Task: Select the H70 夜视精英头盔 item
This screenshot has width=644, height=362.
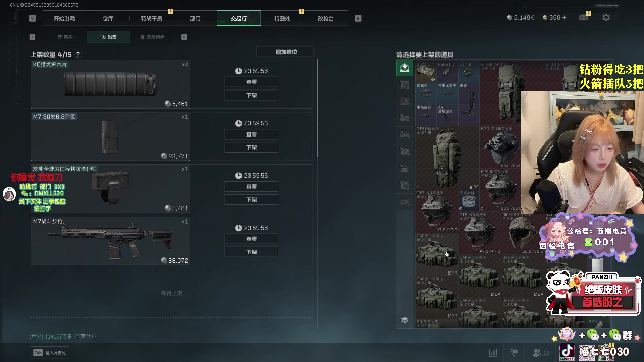Action: pos(500,147)
